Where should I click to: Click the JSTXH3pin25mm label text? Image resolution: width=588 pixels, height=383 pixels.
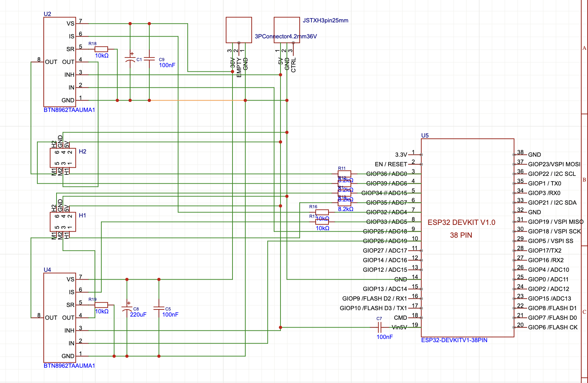(326, 20)
